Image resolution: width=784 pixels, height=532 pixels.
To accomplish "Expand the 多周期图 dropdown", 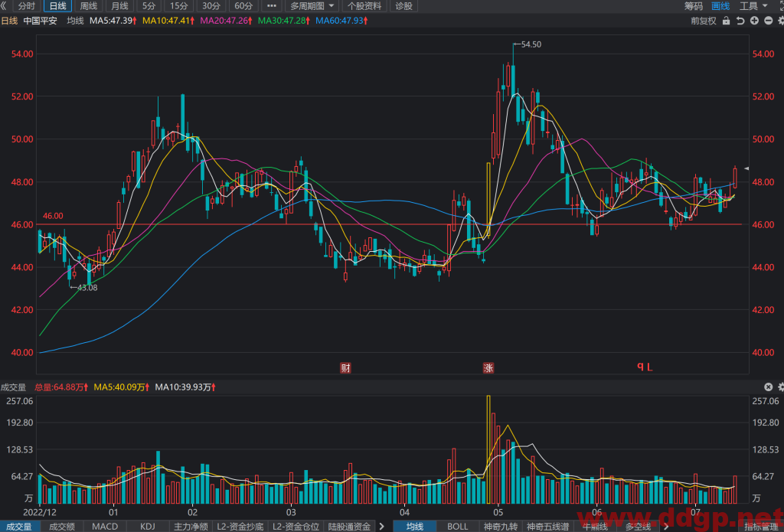I will point(312,6).
